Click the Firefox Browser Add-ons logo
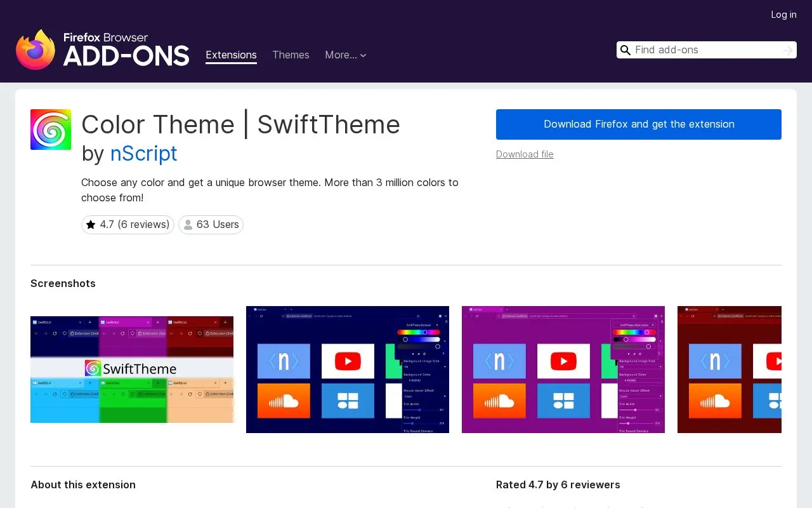Viewport: 812px width, 508px height. 102,50
